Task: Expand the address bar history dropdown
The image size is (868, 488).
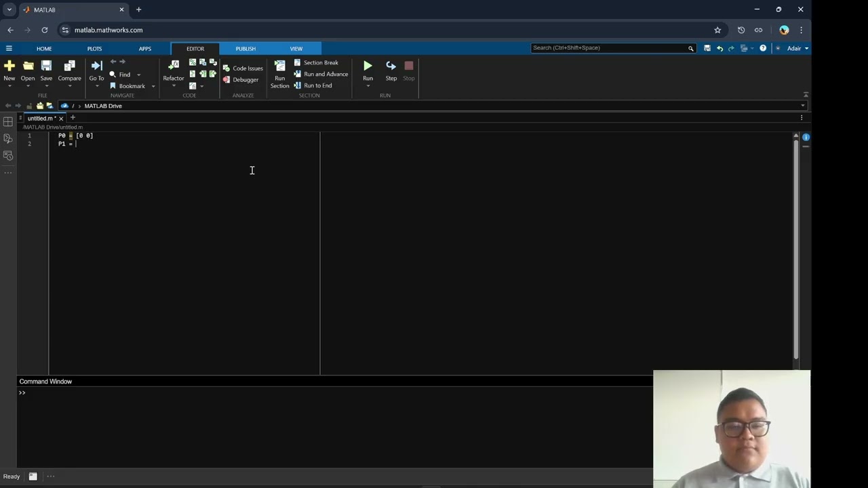Action: click(x=803, y=106)
